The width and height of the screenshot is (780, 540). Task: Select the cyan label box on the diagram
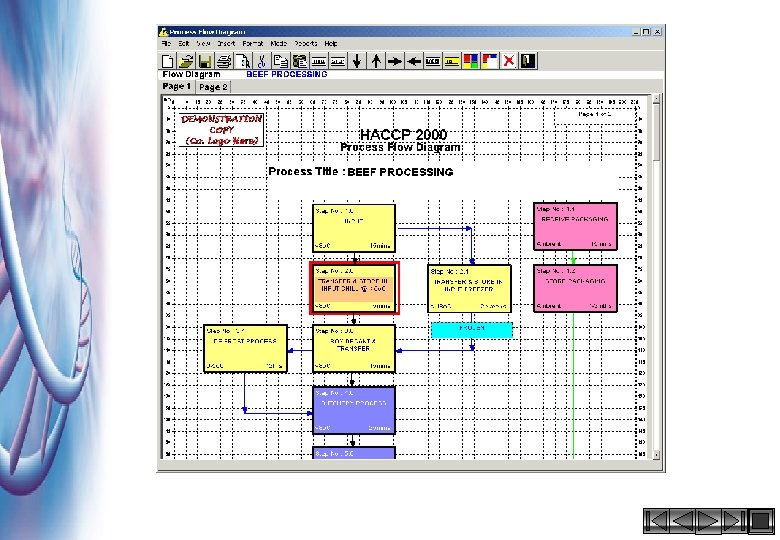click(x=472, y=330)
